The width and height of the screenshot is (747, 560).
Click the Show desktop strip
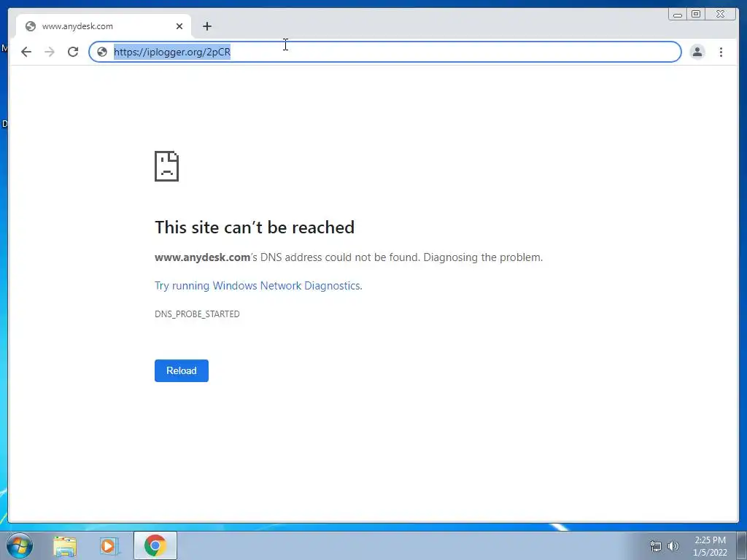[x=742, y=545]
